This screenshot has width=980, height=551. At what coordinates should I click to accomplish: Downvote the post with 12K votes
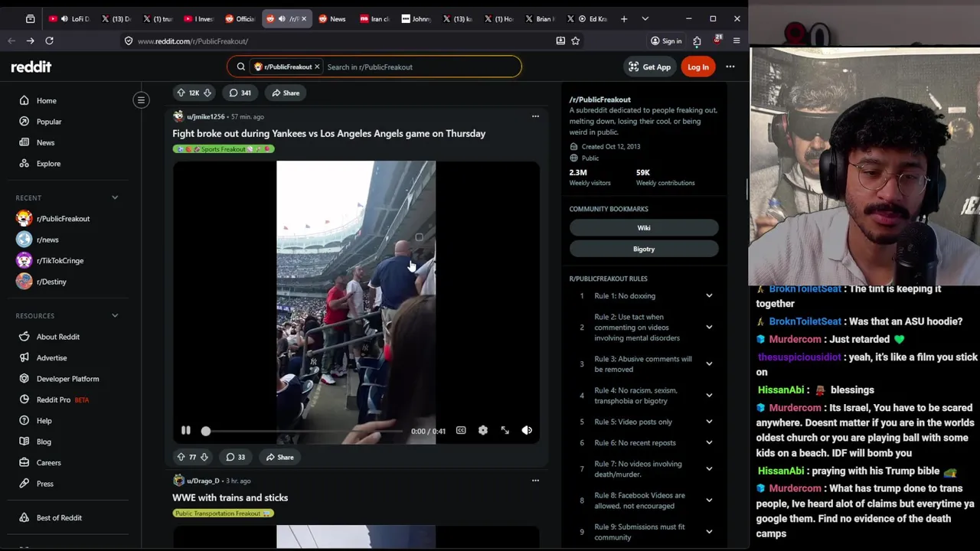tap(207, 93)
